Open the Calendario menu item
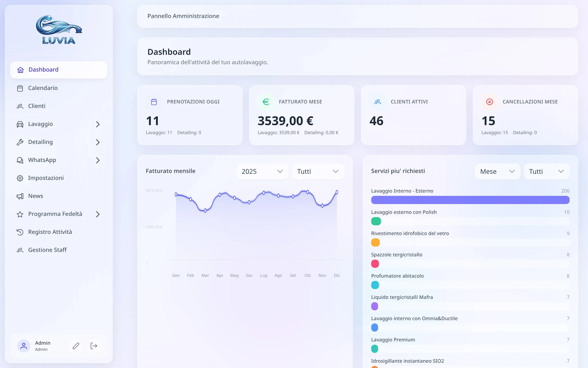The height and width of the screenshot is (368, 588). [59, 88]
